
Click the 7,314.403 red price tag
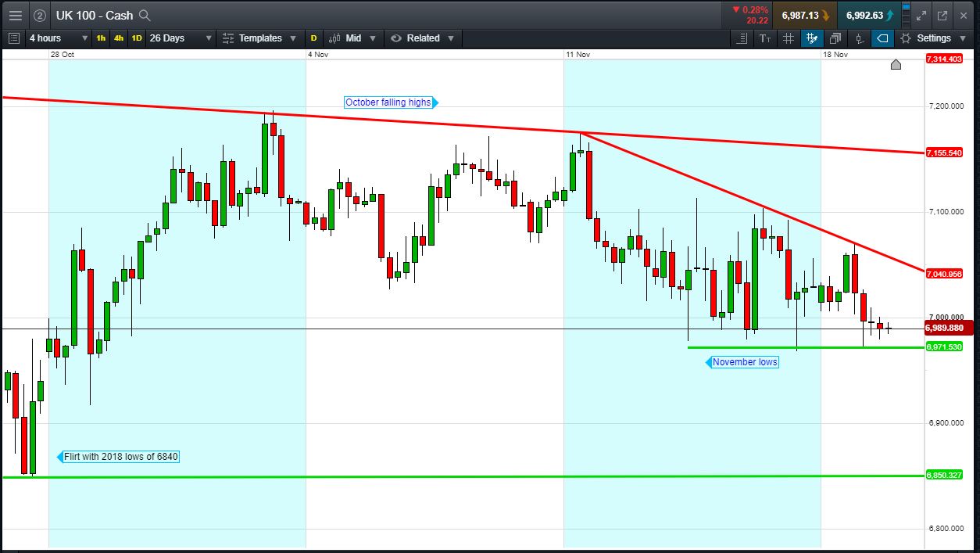click(x=943, y=59)
